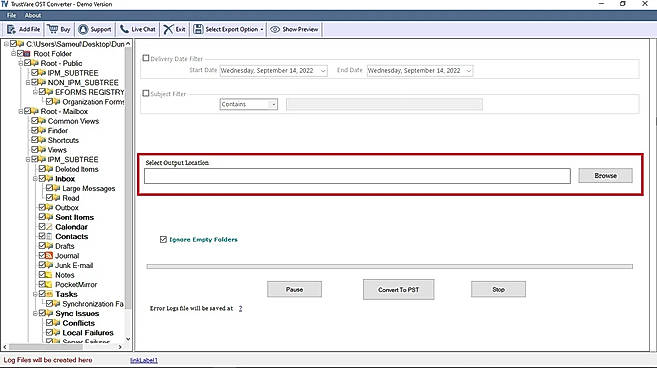Collapse the Tasks tree node
The width and height of the screenshot is (657, 368).
[x=35, y=294]
